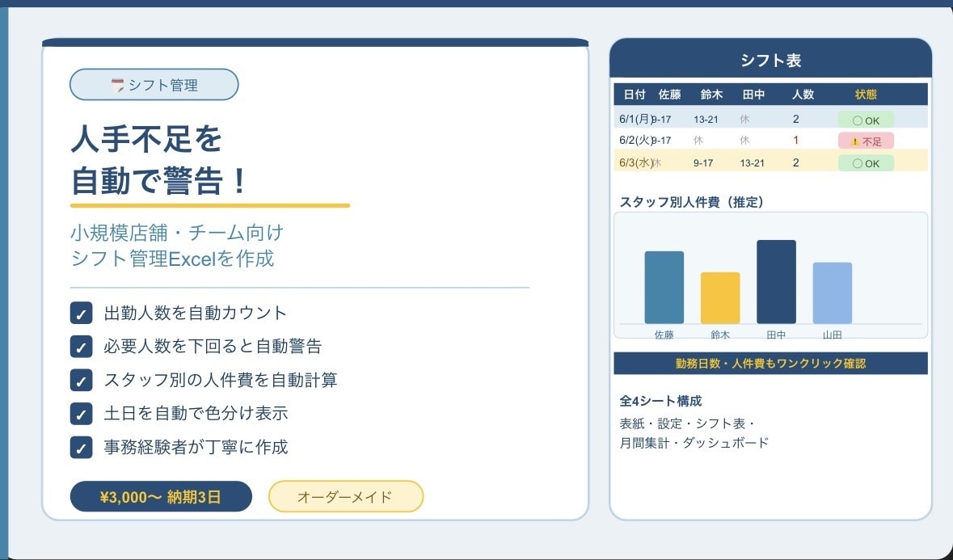Toggle the 必要人数を下回ると自動警告 checkbox
This screenshot has width=953, height=560.
[x=82, y=347]
